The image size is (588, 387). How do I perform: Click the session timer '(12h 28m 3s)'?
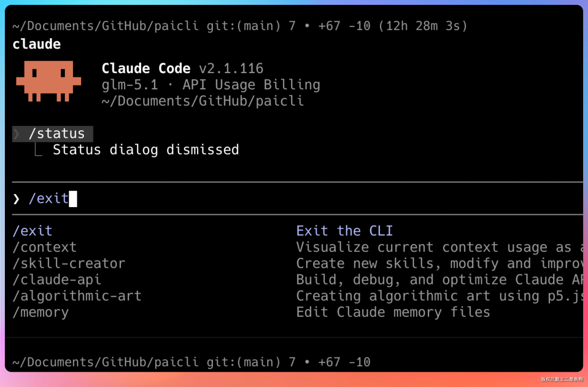(x=423, y=25)
